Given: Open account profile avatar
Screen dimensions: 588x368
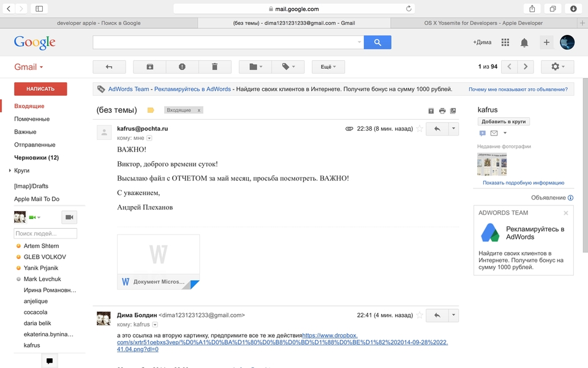Looking at the screenshot, I should (567, 42).
